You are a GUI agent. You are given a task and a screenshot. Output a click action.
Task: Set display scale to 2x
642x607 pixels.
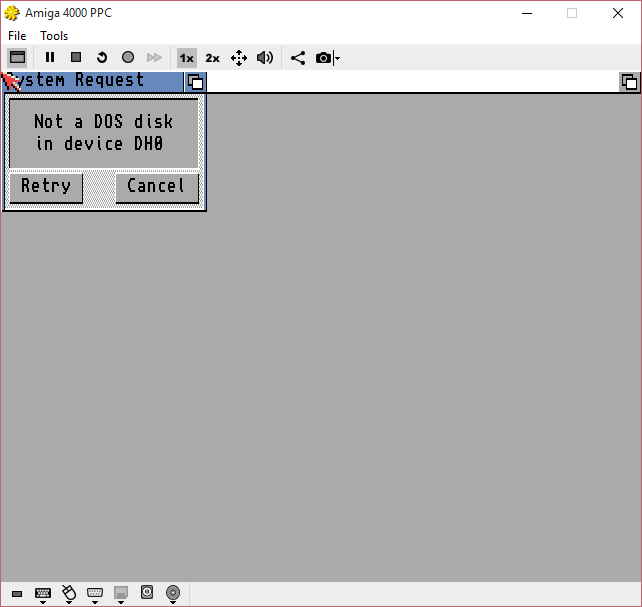(x=212, y=58)
